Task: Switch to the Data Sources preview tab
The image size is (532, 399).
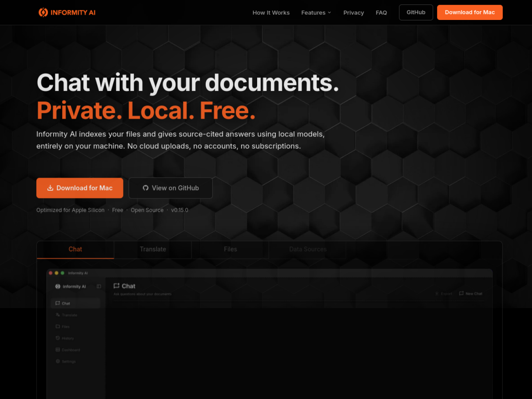Action: pyautogui.click(x=308, y=249)
